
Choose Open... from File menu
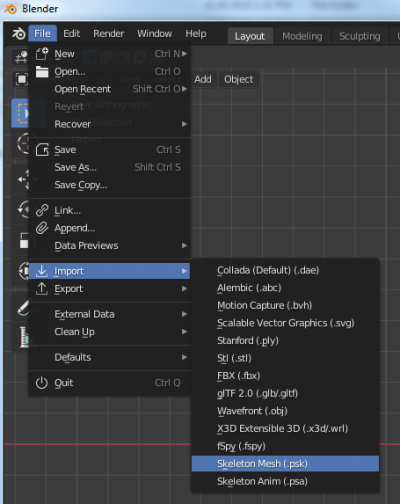coord(110,71)
